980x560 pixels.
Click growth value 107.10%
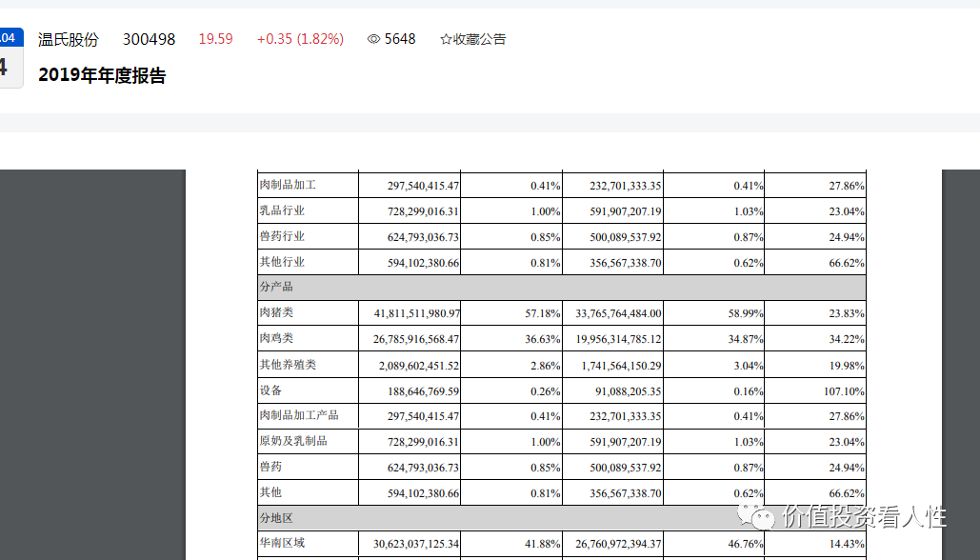coord(845,391)
